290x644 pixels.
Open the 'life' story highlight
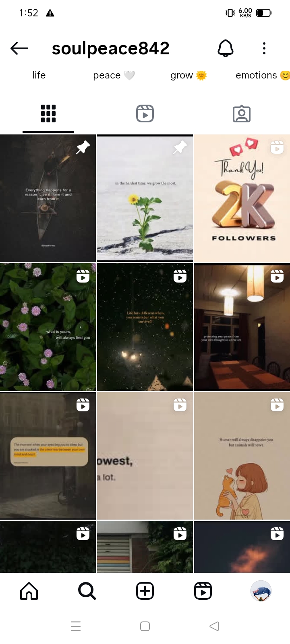[x=39, y=75]
